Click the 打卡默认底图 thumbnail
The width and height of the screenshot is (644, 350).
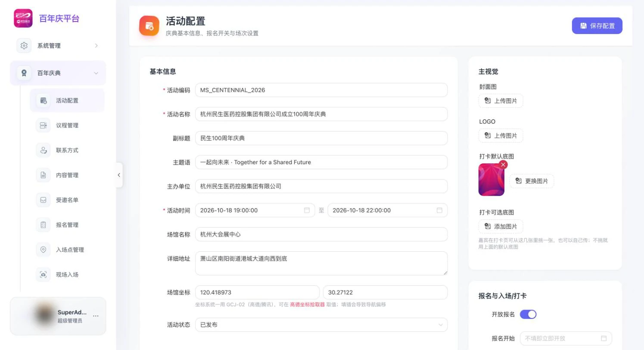[492, 180]
